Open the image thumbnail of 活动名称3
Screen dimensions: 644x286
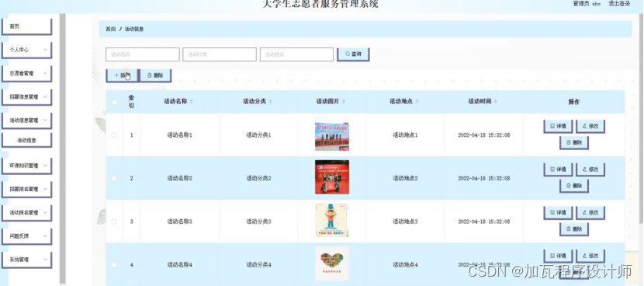click(x=332, y=221)
